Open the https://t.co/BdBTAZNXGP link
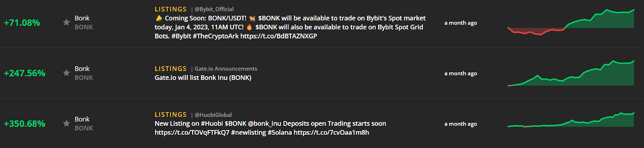 pyautogui.click(x=279, y=36)
